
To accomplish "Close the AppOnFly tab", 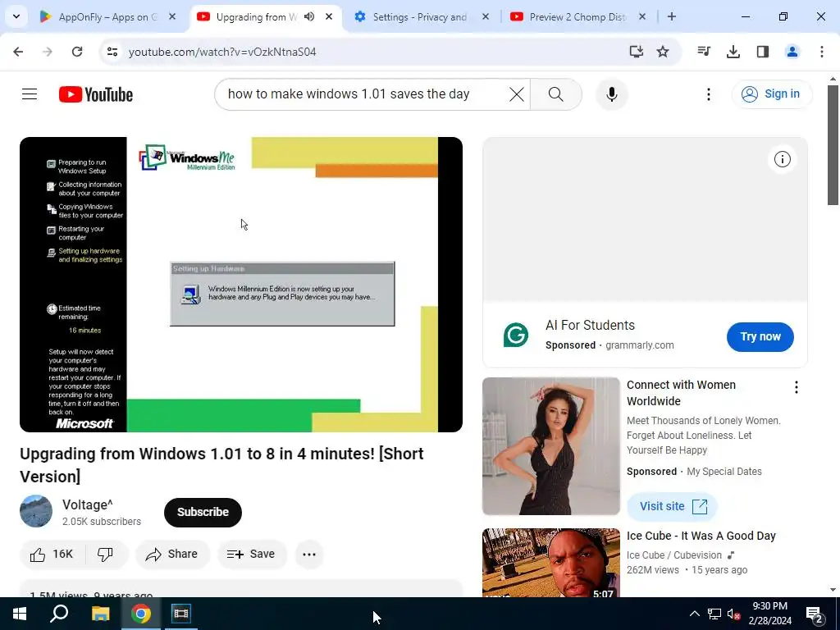I will (172, 16).
